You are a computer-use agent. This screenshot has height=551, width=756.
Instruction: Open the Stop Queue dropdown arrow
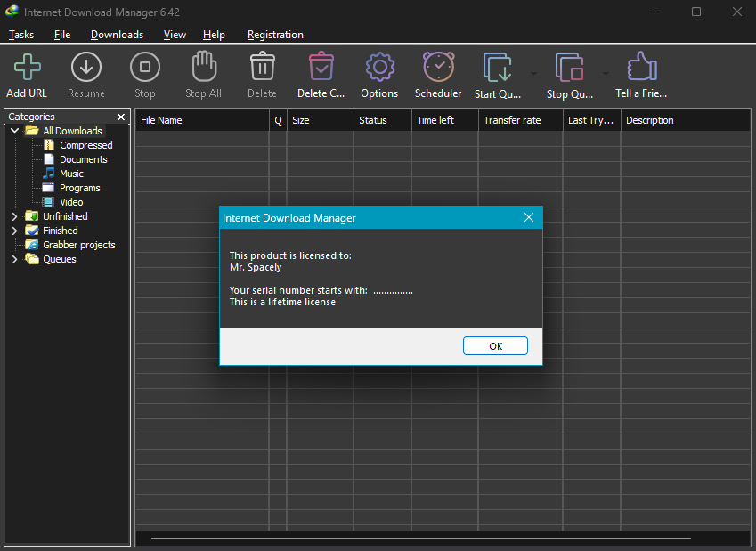pyautogui.click(x=606, y=74)
